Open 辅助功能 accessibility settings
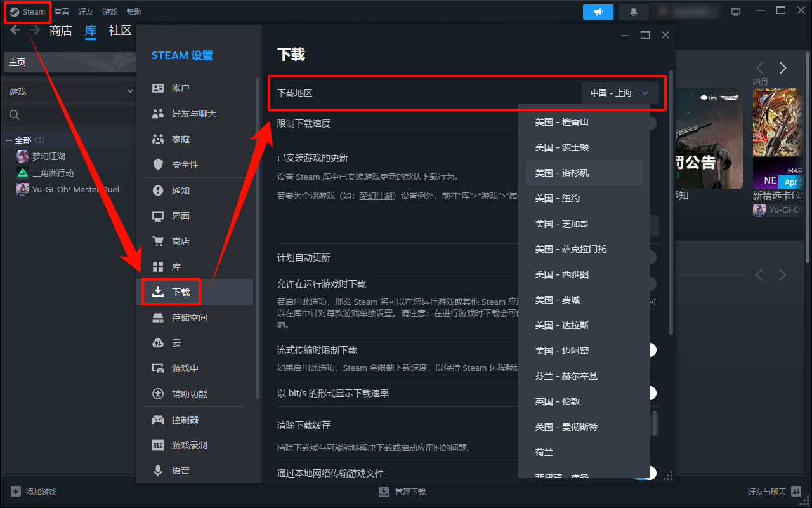 195,394
